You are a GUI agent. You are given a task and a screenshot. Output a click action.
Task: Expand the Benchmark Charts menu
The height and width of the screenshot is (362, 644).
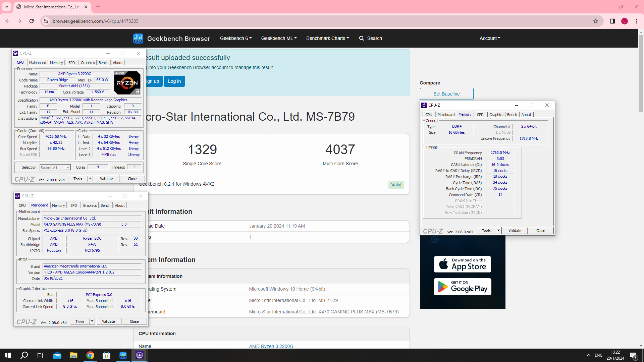point(327,38)
